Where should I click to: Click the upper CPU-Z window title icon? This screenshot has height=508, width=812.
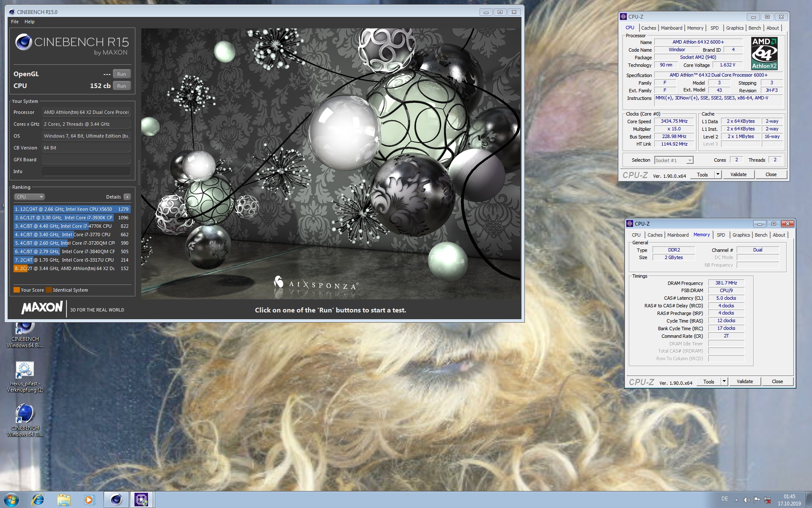coord(623,17)
